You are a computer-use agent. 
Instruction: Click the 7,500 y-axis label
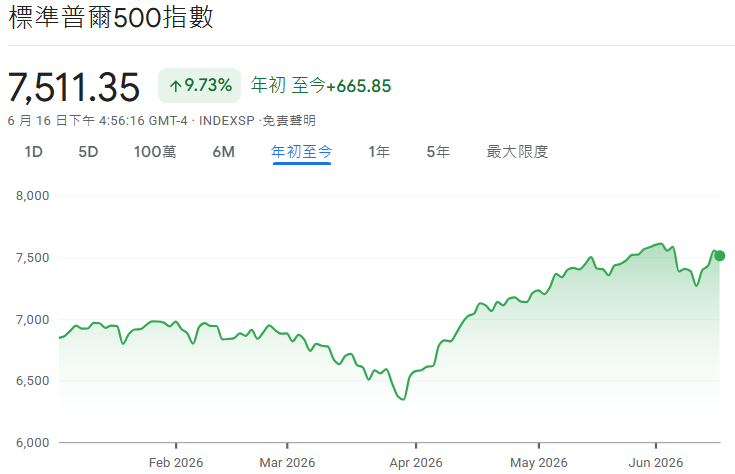click(x=32, y=258)
